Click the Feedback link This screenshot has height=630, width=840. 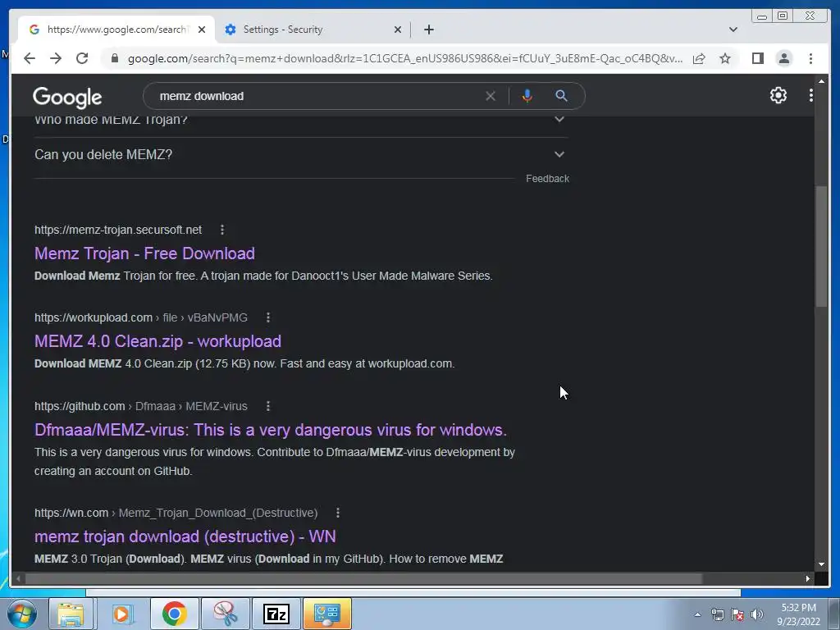pos(547,179)
